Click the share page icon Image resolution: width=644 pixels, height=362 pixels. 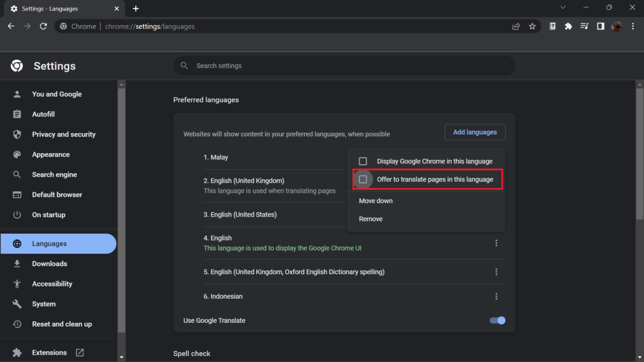[x=516, y=26]
